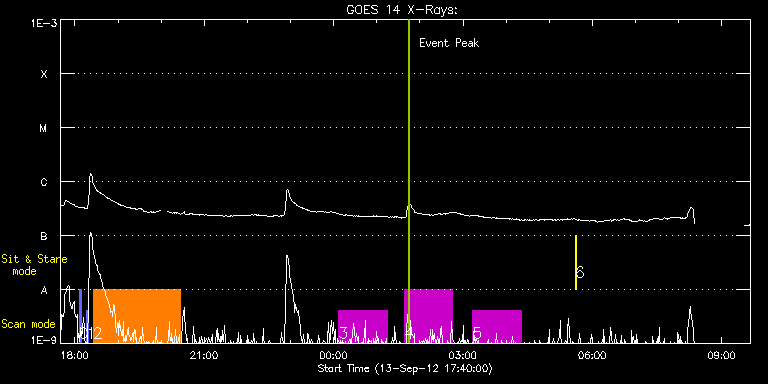Click the X flare class axis label
768x384 pixels.
pyautogui.click(x=44, y=74)
